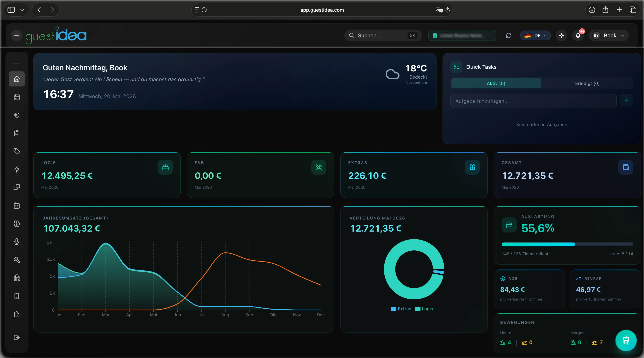The width and height of the screenshot is (644, 358).
Task: Open the mobile device sidebar icon
Action: 17,296
